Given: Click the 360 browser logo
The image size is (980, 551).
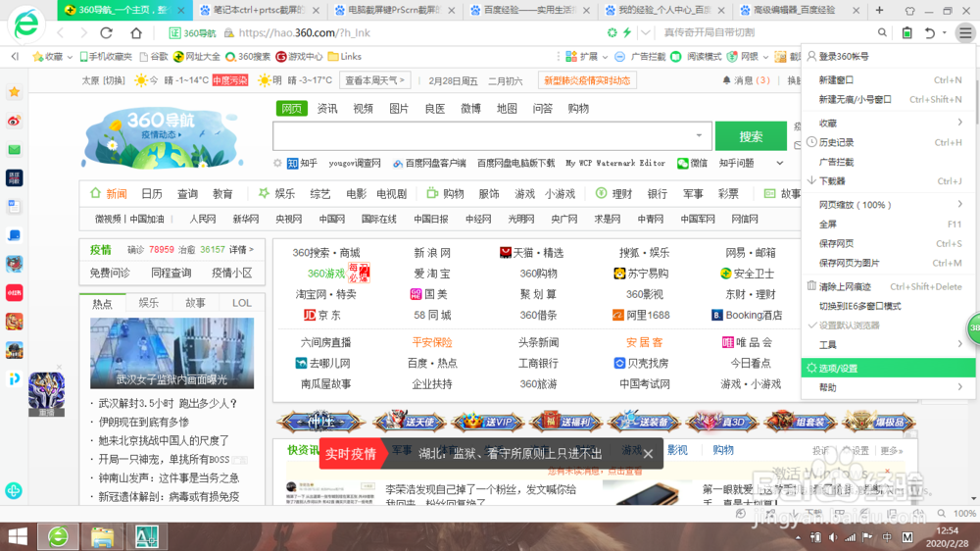Looking at the screenshot, I should pyautogui.click(x=26, y=24).
